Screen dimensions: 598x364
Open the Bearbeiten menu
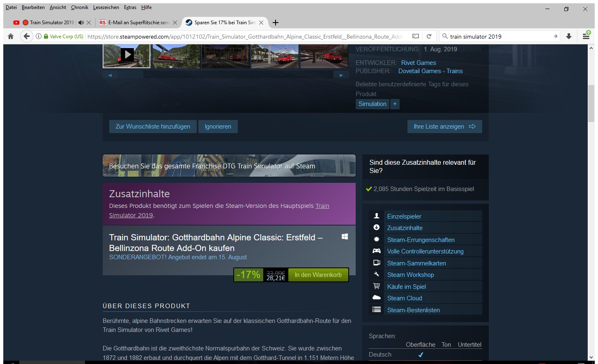pyautogui.click(x=33, y=7)
